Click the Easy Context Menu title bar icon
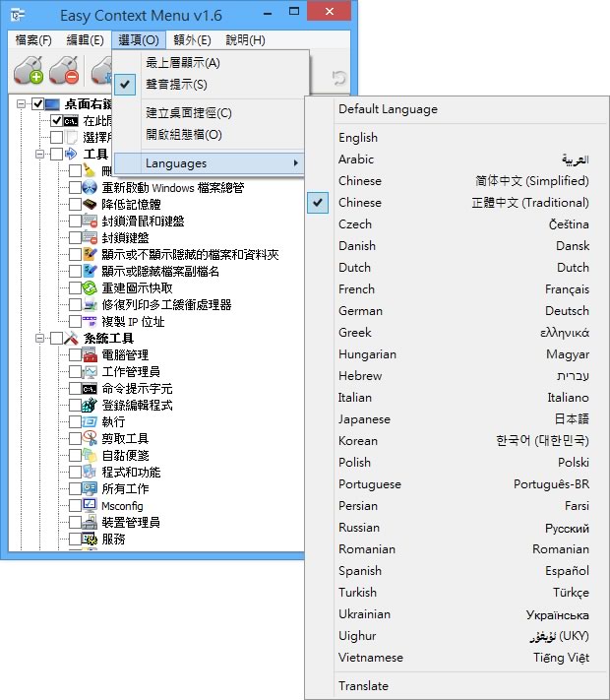 (18, 15)
